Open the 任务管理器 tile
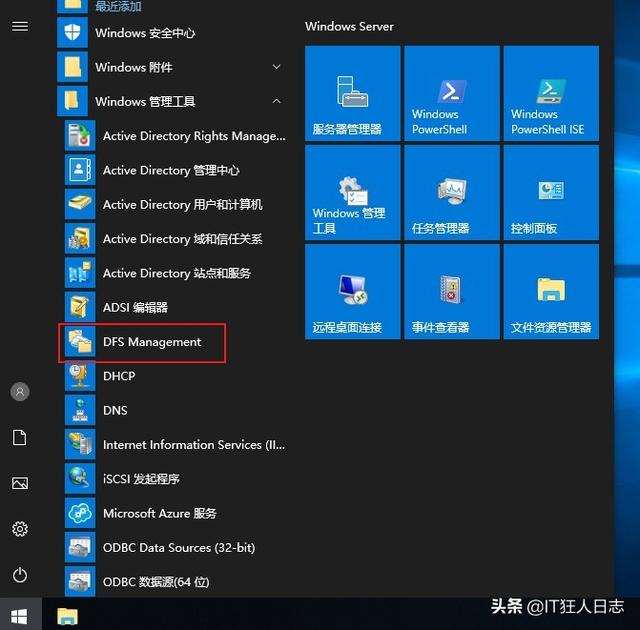 452,193
